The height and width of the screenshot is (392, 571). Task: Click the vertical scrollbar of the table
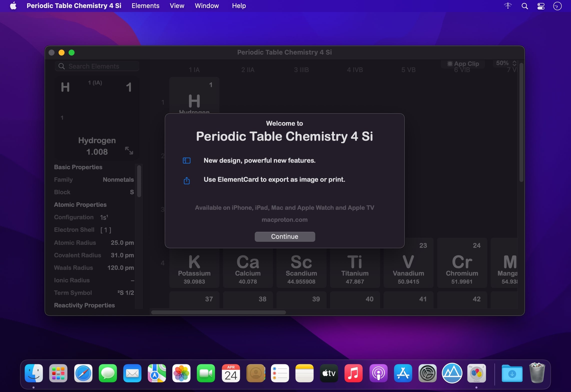(x=521, y=122)
